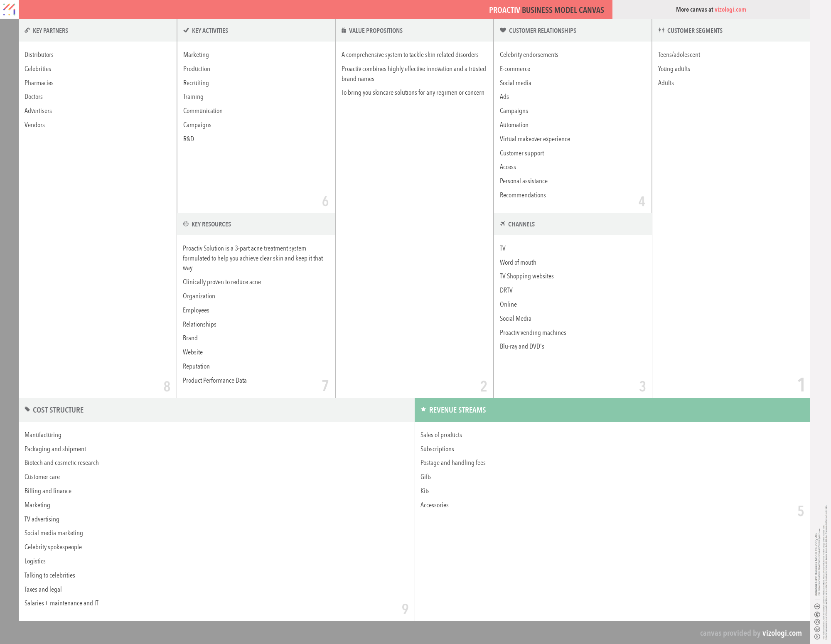Click the Key Partners link icon
The height and width of the screenshot is (644, 831).
[x=27, y=30]
